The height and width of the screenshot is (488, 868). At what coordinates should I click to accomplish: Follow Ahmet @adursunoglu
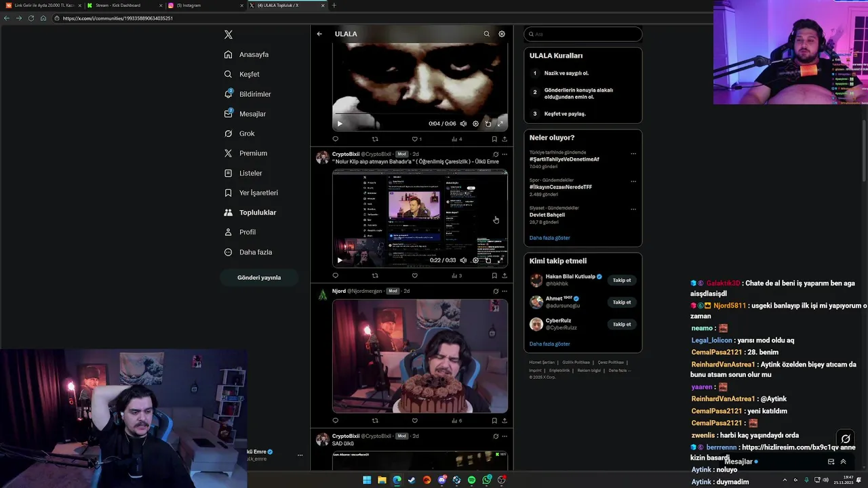coord(622,302)
